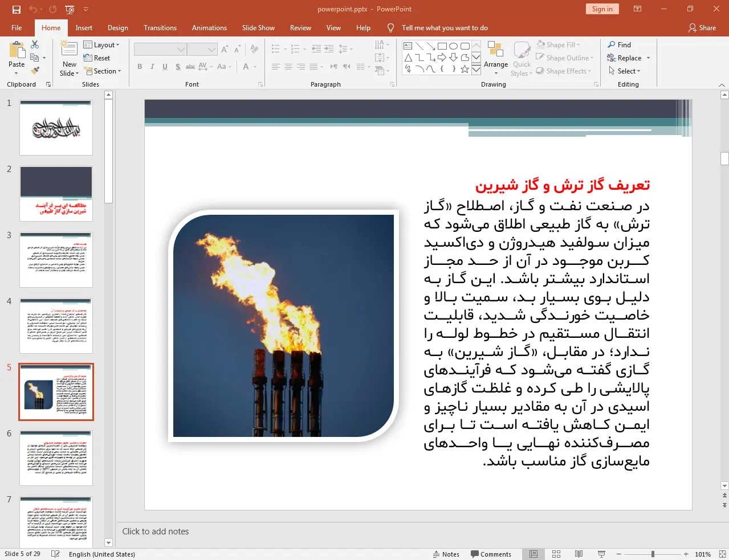Screen dimensions: 729x560
Task: Click the spell check status icon
Action: click(x=55, y=554)
